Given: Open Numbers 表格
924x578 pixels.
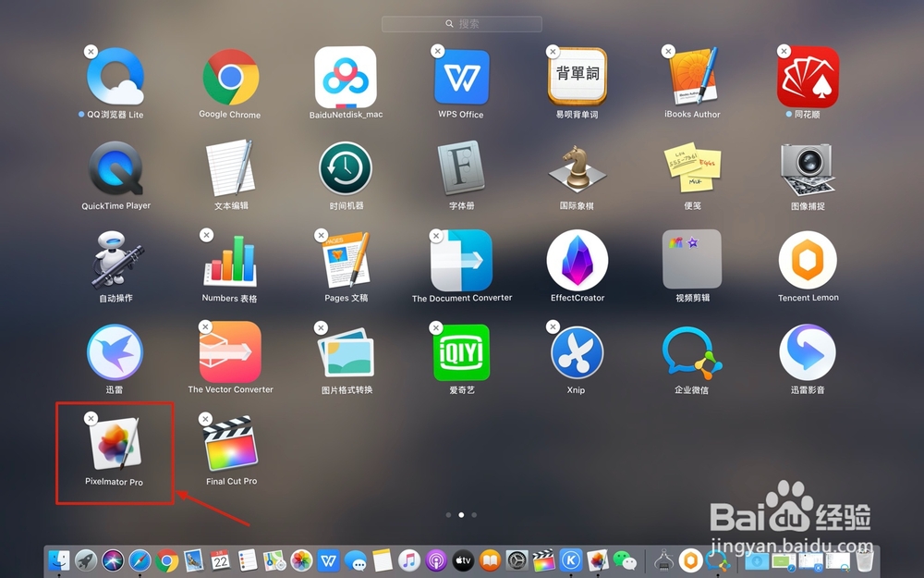Looking at the screenshot, I should coord(229,265).
